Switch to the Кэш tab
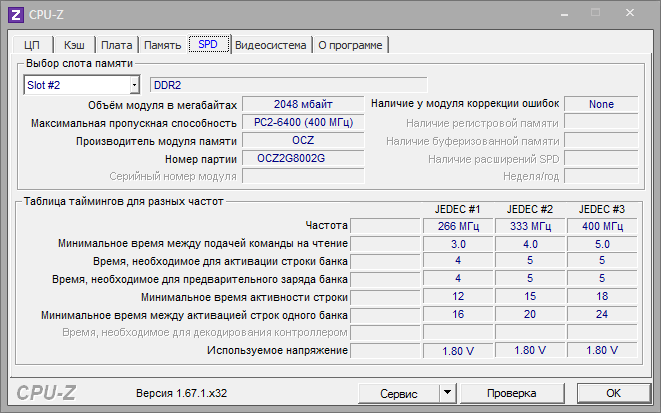Viewport: 661px width, 413px height. point(74,45)
